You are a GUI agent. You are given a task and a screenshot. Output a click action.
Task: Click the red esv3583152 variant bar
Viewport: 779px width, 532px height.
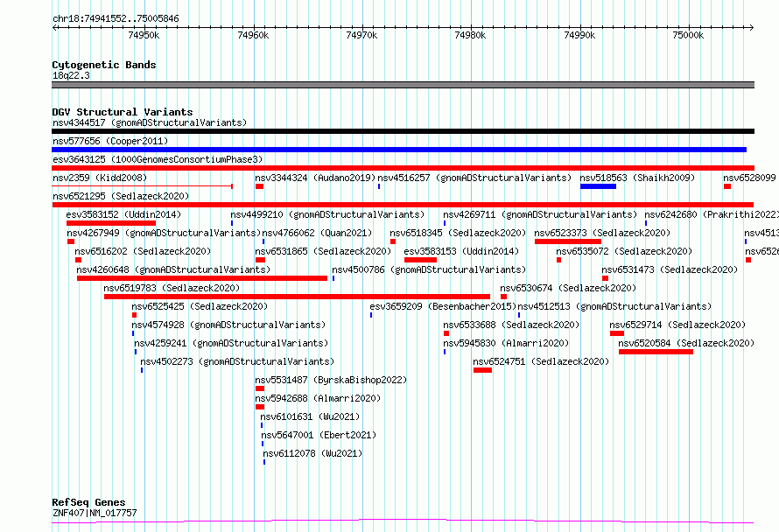tap(111, 223)
